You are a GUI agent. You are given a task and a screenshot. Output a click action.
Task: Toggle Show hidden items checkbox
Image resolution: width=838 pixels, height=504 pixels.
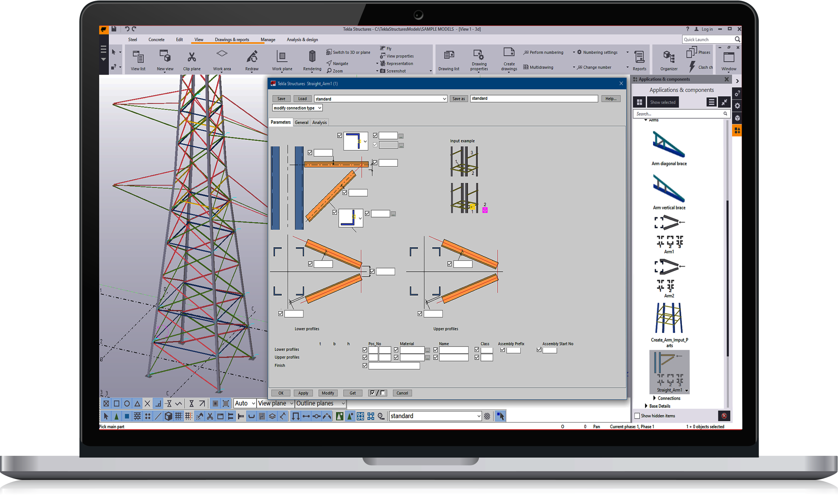(x=637, y=416)
